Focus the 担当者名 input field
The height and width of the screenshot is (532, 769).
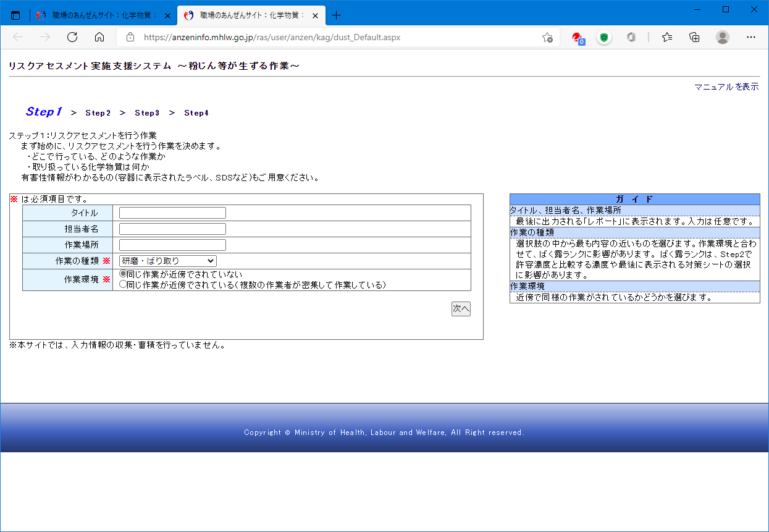[x=172, y=229]
